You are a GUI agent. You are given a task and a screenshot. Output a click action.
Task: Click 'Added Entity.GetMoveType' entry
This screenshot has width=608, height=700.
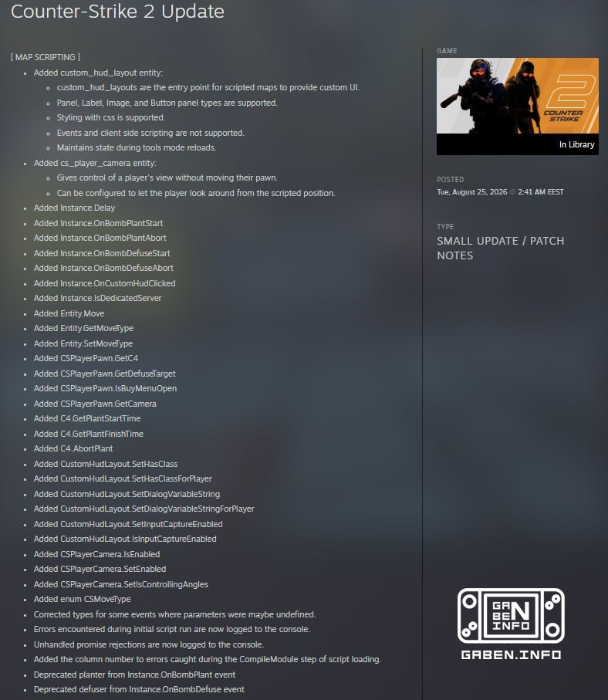click(x=83, y=328)
